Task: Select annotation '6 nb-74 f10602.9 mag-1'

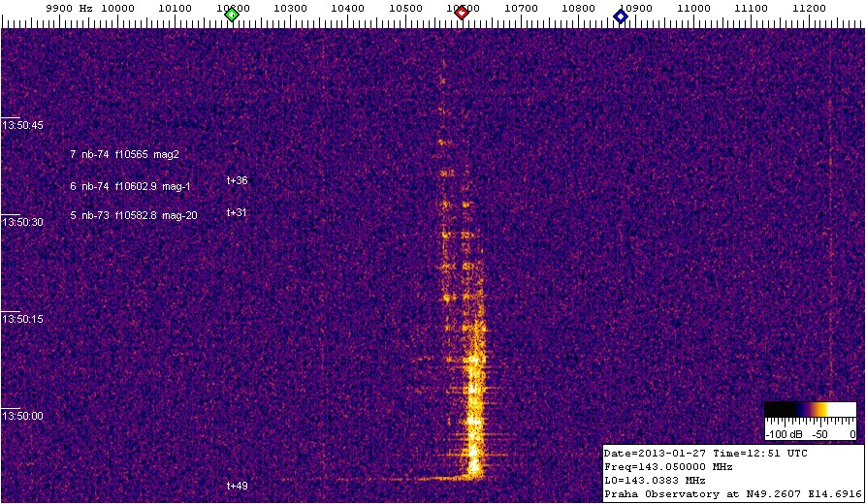Action: (x=131, y=186)
